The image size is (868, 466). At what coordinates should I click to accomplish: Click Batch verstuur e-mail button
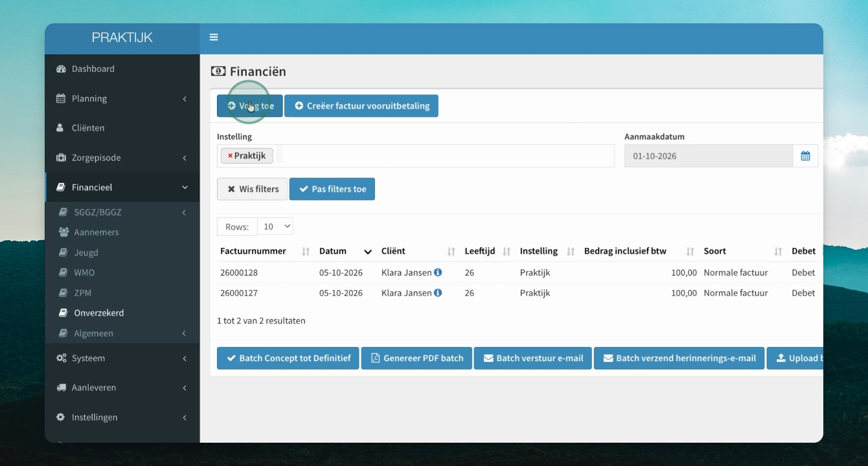coord(533,359)
